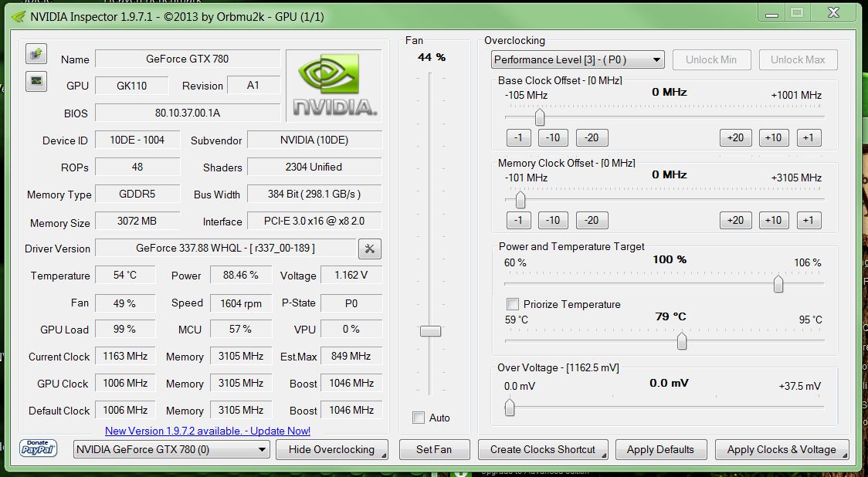Open the New Version 1.9.7.2 update link
The image size is (868, 477).
pos(208,431)
